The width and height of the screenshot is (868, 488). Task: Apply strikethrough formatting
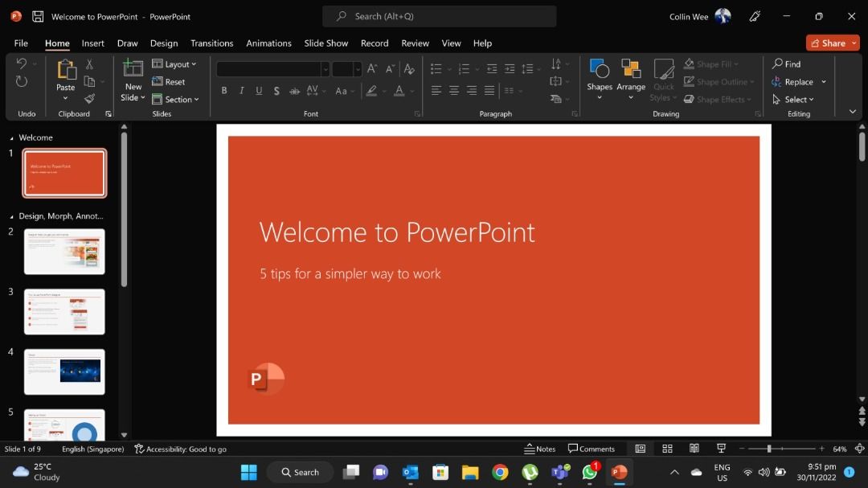[294, 91]
